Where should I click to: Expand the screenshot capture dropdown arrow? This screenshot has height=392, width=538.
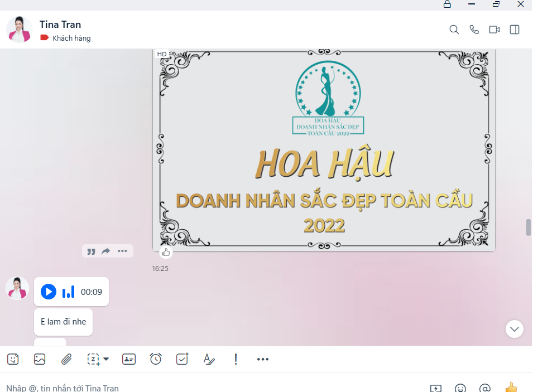click(x=106, y=360)
